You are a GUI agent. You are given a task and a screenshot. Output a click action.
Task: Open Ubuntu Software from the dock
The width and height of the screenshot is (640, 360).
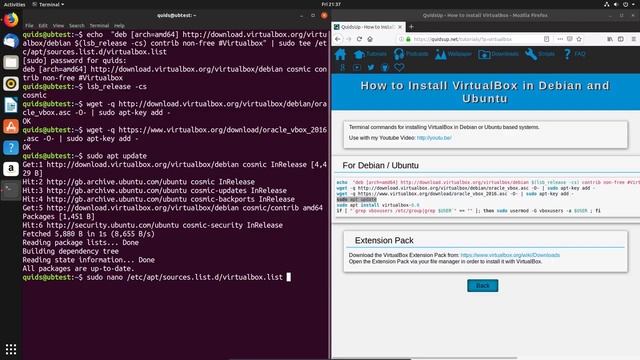(x=11, y=126)
